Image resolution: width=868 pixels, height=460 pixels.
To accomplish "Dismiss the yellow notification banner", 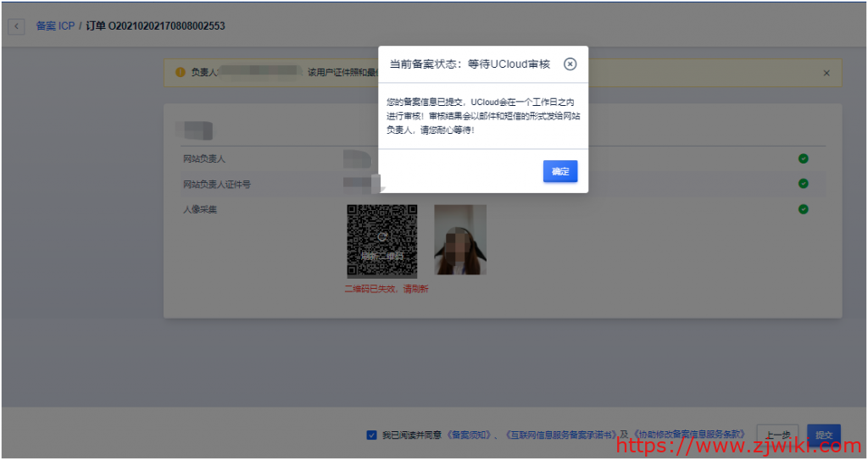I will 826,73.
